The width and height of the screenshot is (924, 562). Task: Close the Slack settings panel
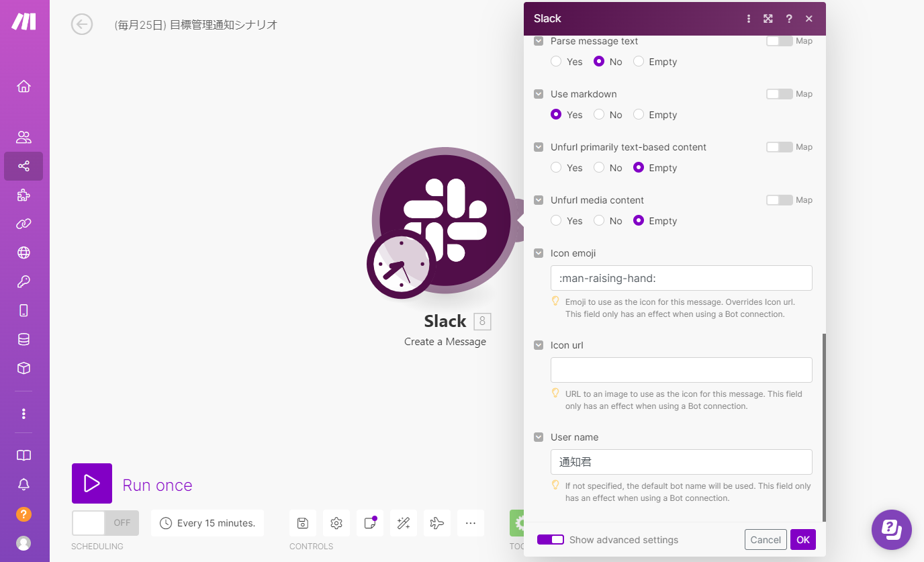809,19
